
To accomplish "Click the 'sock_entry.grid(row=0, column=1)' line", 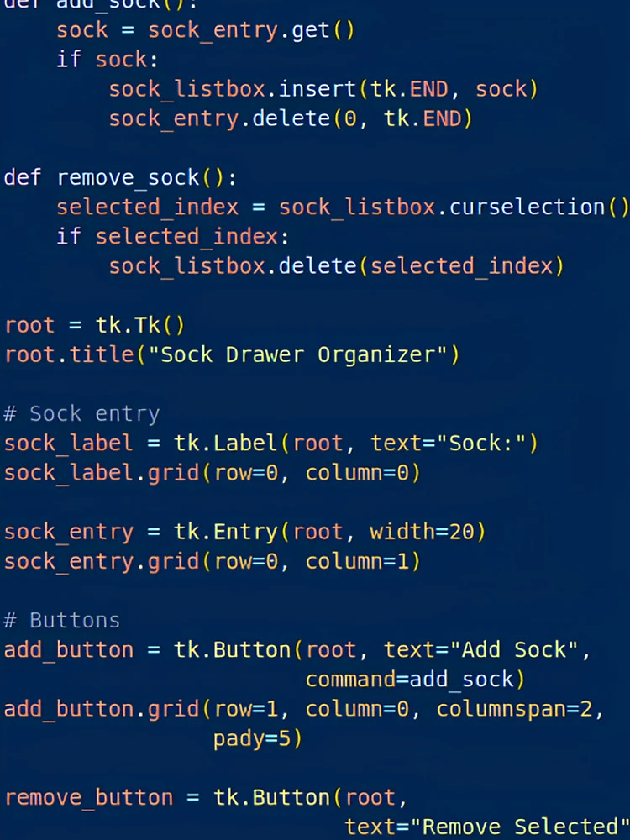I will [213, 561].
